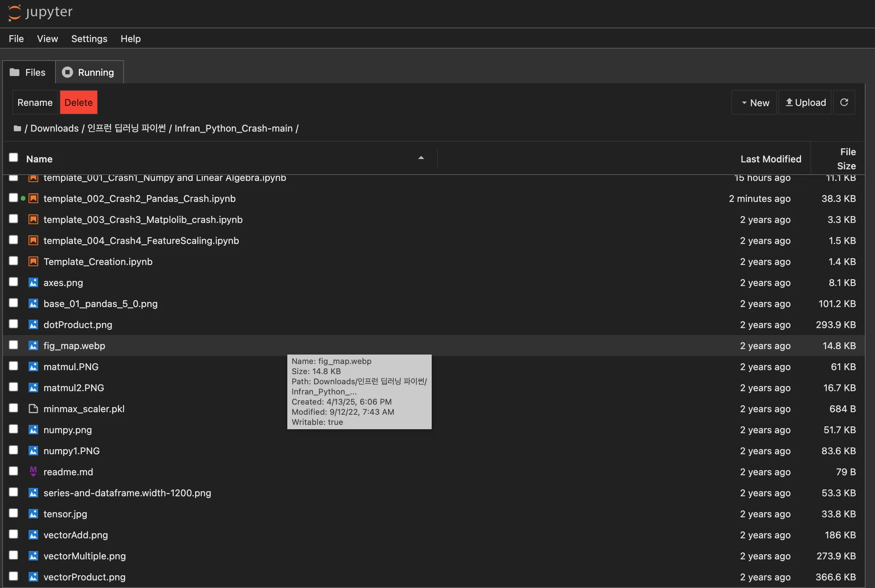Screen dimensions: 875x588
Task: Check the box for fig_map.webp
Action: point(13,345)
